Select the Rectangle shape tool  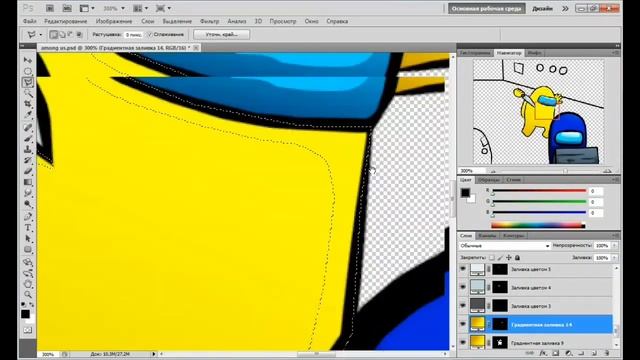pyautogui.click(x=28, y=250)
